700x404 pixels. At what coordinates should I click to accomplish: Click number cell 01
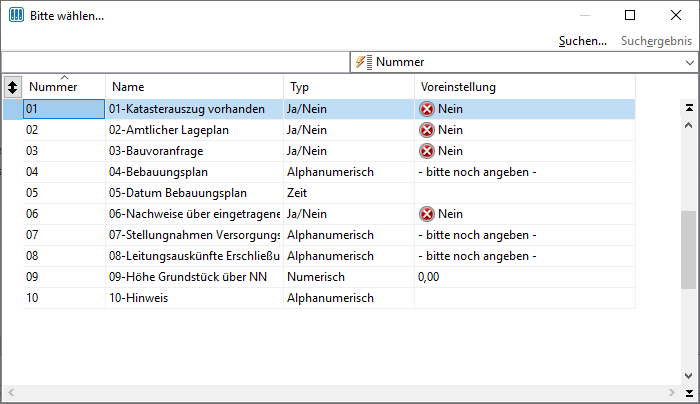(x=64, y=109)
